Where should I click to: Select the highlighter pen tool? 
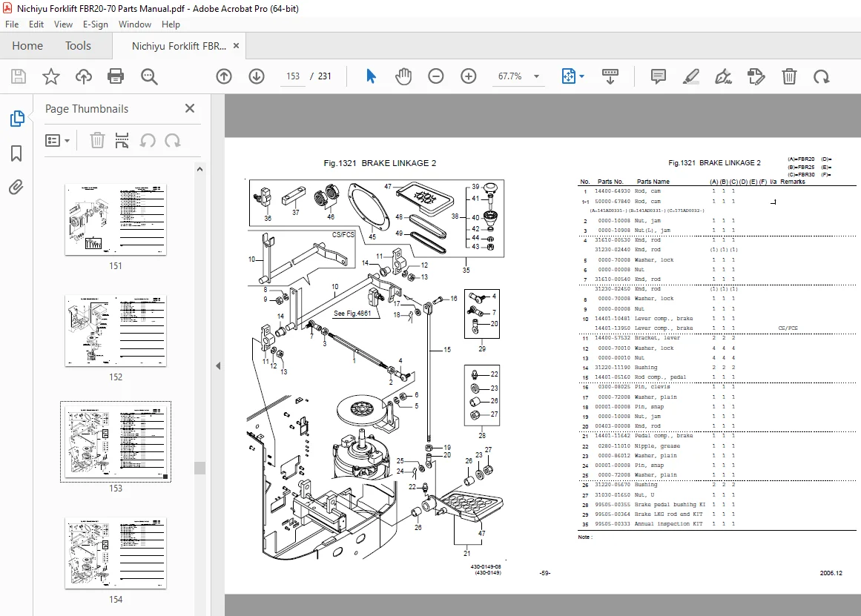(690, 76)
